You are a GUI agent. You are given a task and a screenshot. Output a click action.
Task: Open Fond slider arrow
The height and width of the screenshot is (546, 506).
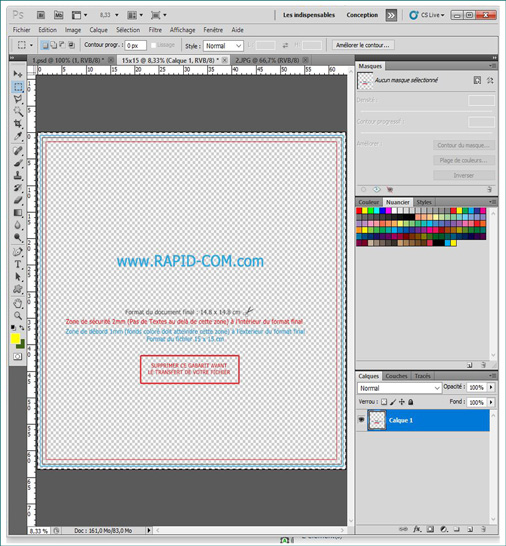[x=491, y=402]
